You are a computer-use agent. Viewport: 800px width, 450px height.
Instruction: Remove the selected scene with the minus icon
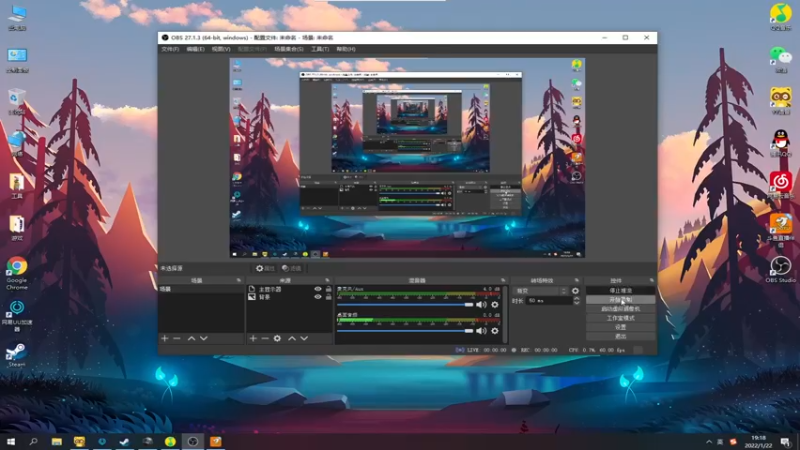pos(177,338)
